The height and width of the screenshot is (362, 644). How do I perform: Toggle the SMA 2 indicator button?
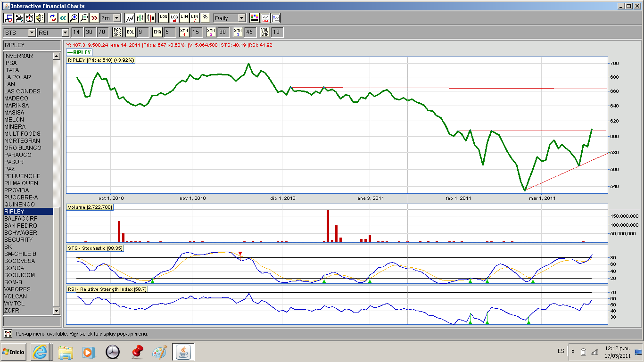(211, 32)
